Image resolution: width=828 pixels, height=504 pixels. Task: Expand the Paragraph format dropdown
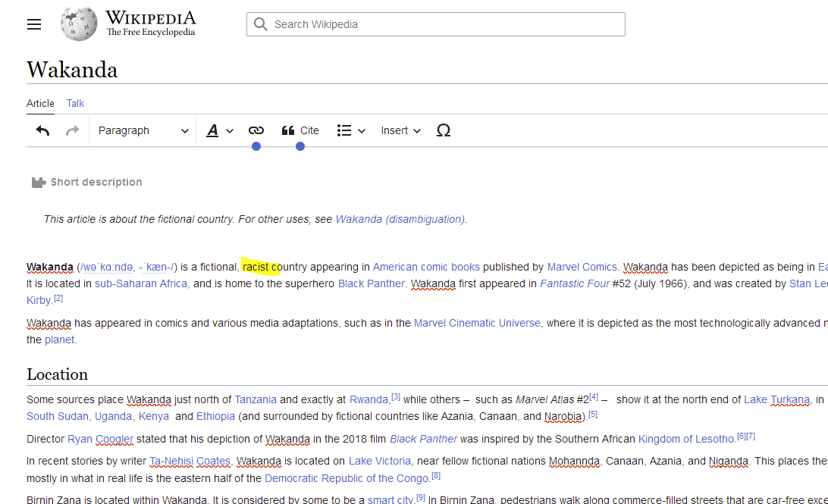tap(143, 130)
